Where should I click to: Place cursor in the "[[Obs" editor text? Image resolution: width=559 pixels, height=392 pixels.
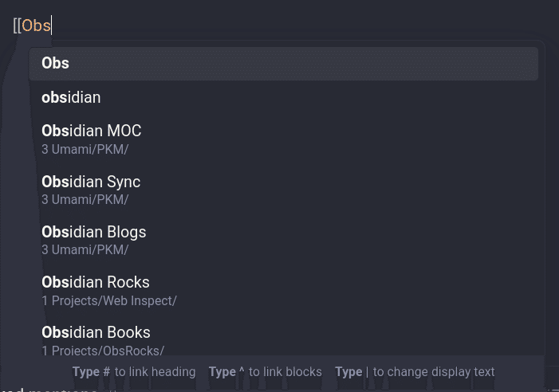32,25
